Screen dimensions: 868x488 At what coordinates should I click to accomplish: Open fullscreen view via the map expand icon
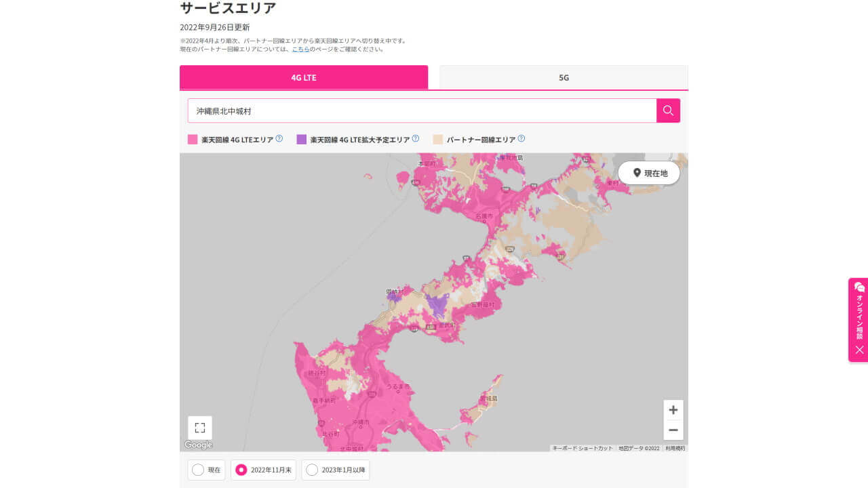click(199, 427)
